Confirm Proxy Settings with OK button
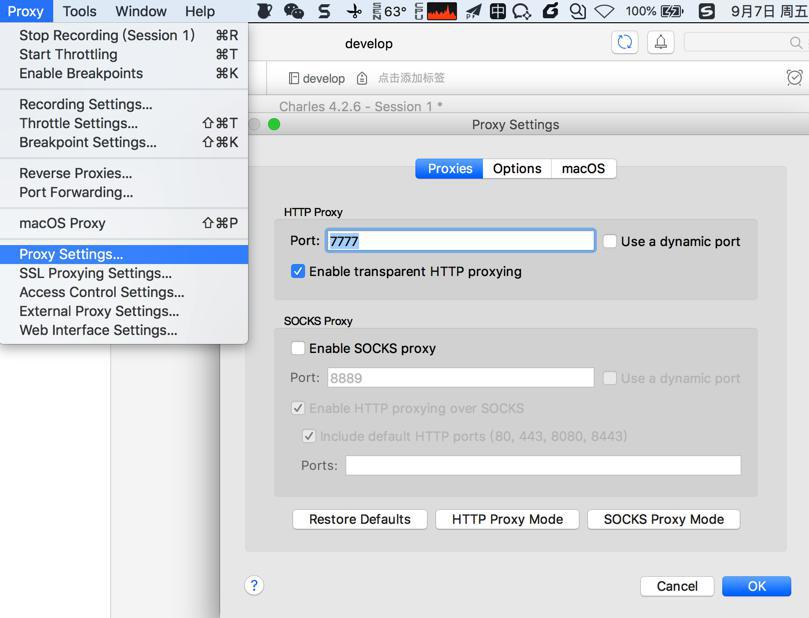 756,586
